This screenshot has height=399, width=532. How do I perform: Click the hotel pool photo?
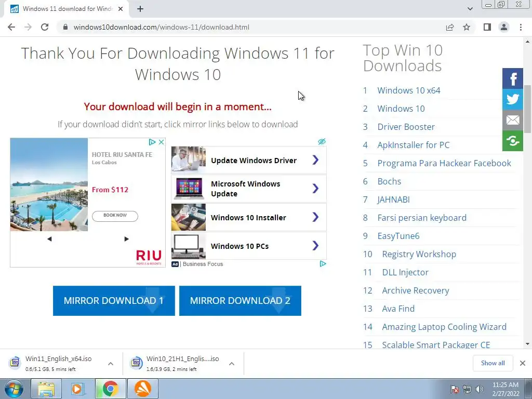(49, 184)
